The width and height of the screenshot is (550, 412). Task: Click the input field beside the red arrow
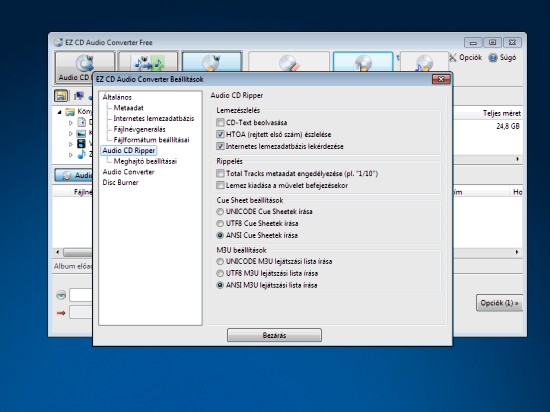pyautogui.click(x=81, y=312)
